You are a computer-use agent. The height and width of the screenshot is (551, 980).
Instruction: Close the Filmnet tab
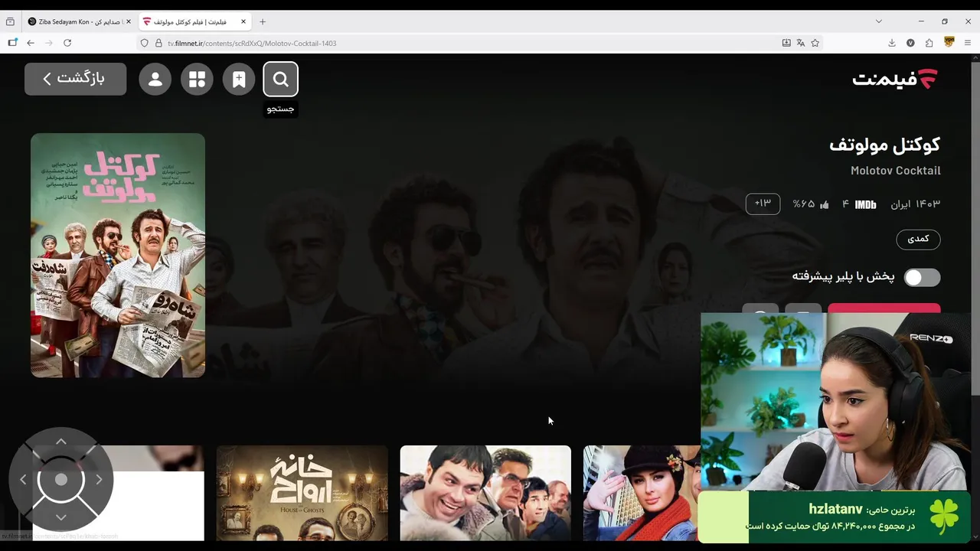243,21
